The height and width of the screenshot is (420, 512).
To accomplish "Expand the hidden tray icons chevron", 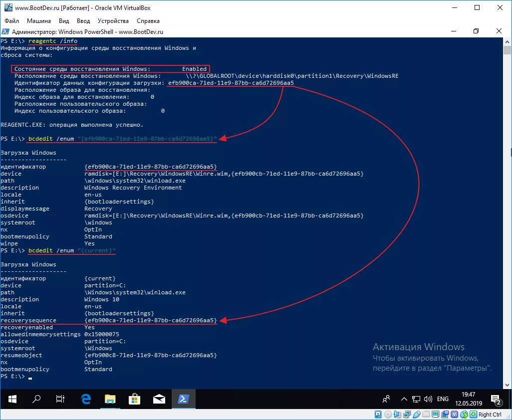I will click(404, 399).
